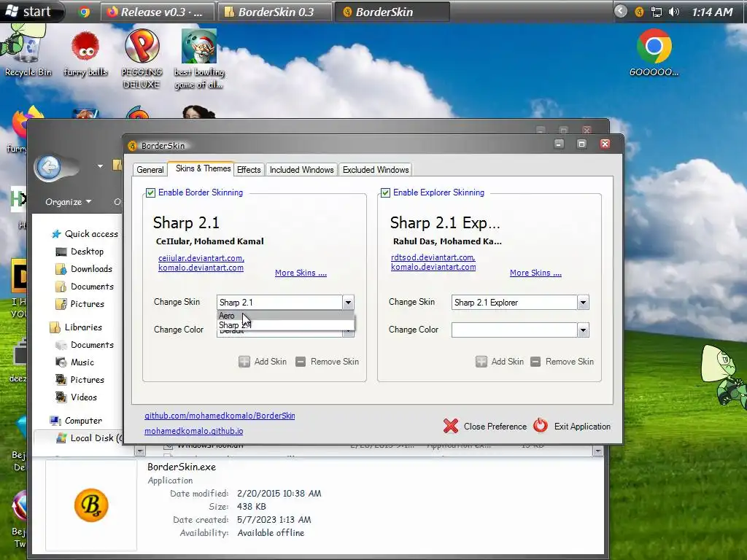Open Explorer recent locations dropdown arrow
This screenshot has height=560, width=747.
point(100,166)
